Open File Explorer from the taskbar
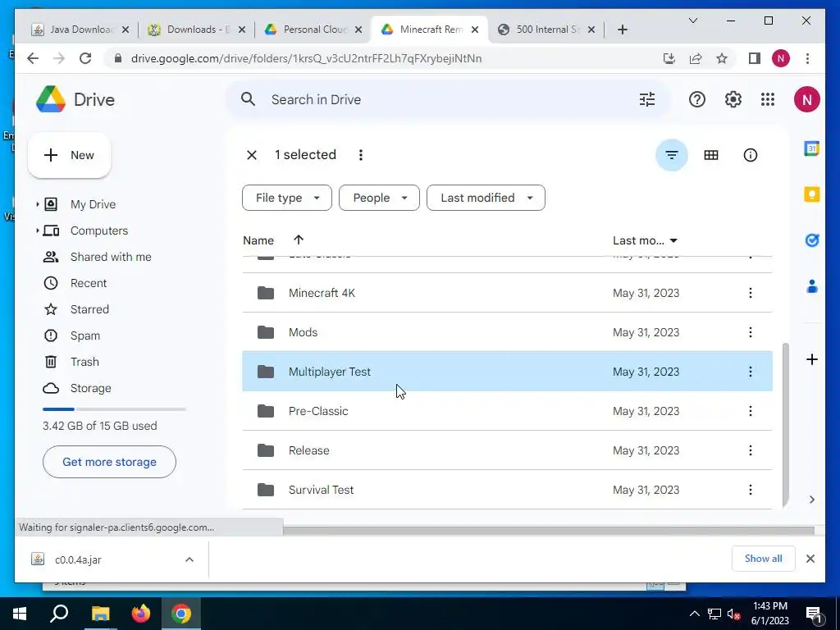Image resolution: width=840 pixels, height=630 pixels. click(x=100, y=614)
